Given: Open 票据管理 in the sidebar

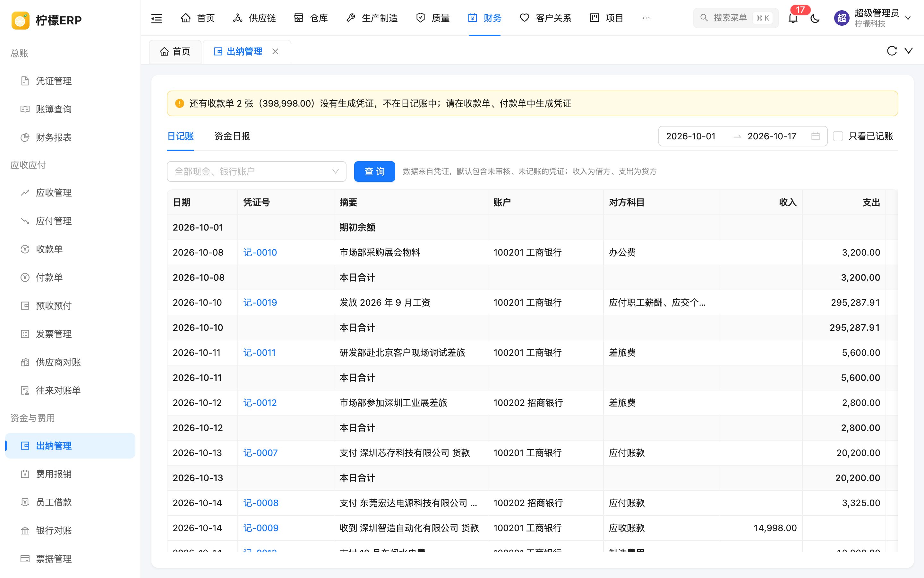Looking at the screenshot, I should pos(70,559).
